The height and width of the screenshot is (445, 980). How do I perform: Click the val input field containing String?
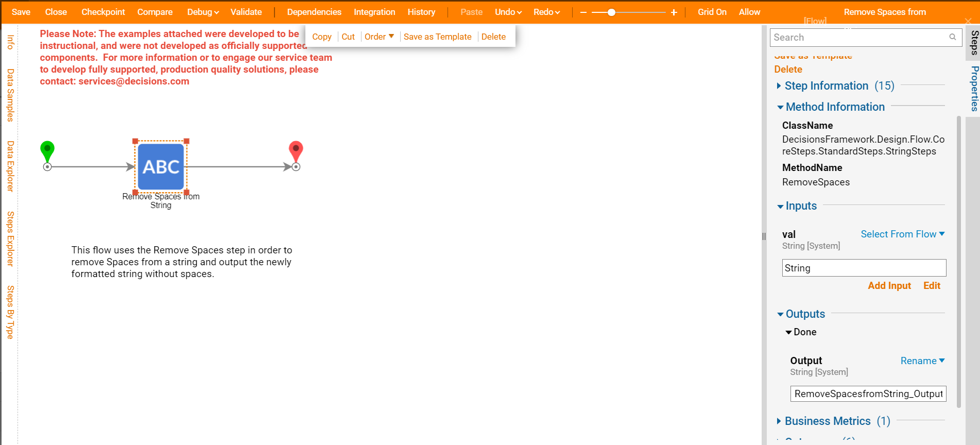(x=864, y=268)
